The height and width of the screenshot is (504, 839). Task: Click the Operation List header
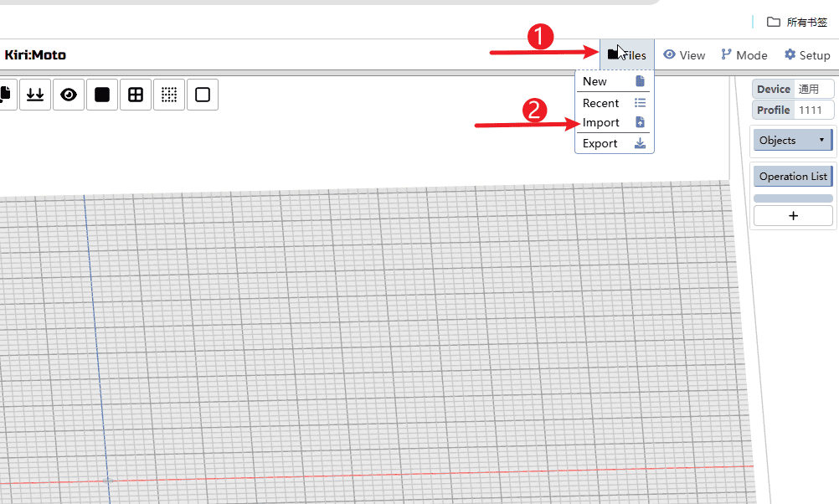tap(792, 177)
